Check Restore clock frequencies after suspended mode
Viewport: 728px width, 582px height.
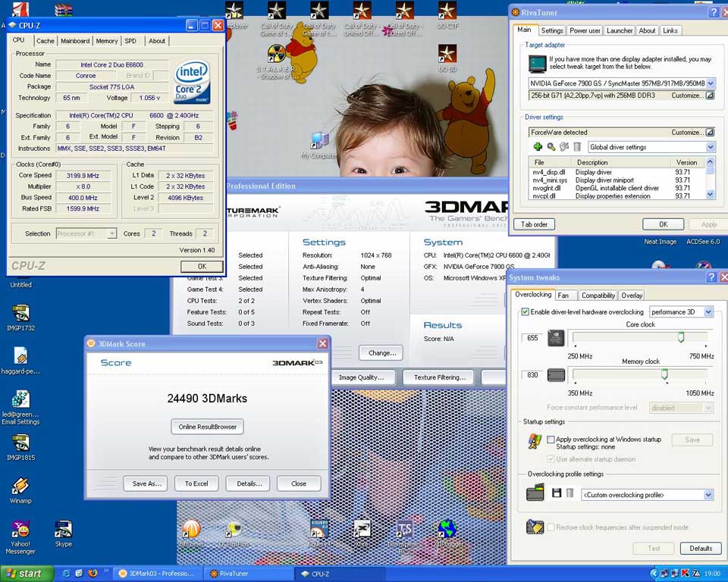(551, 527)
